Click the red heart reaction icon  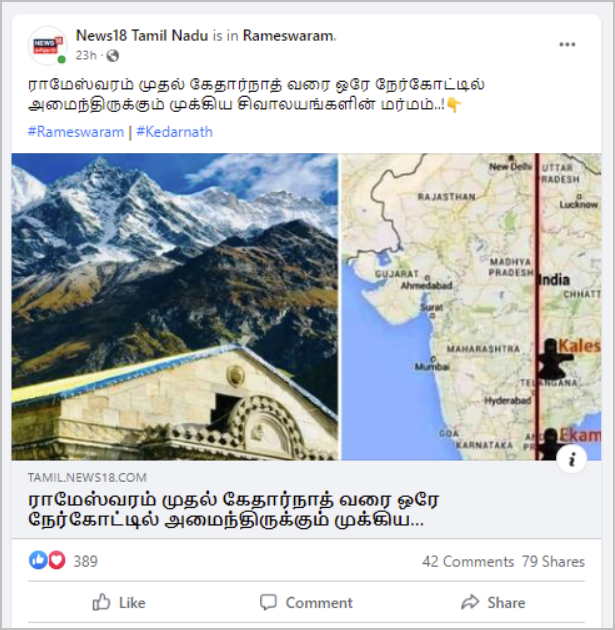[57, 560]
